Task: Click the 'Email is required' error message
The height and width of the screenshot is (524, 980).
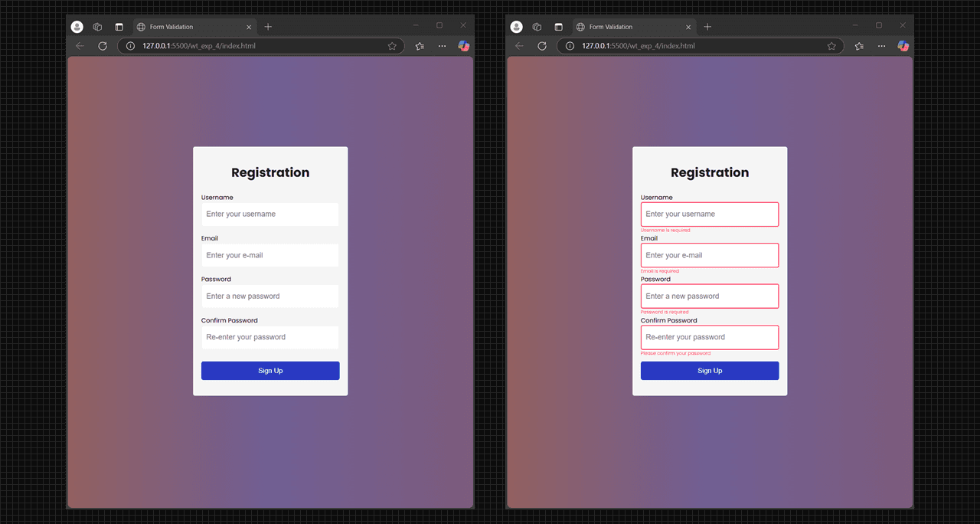Action: 660,271
